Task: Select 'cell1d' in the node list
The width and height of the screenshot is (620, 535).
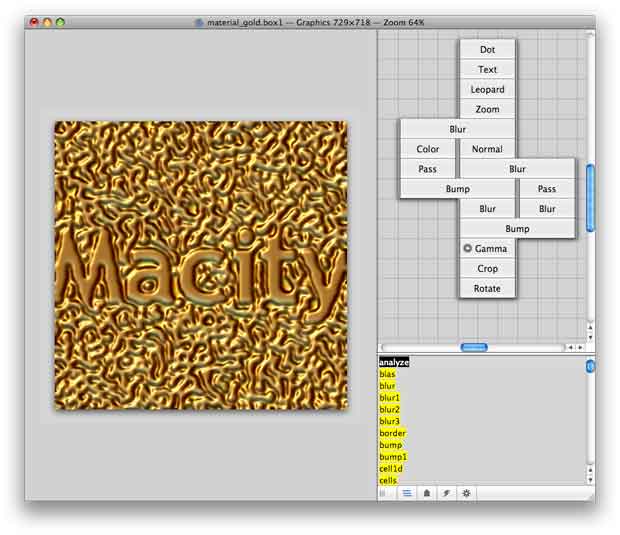Action: tap(391, 469)
